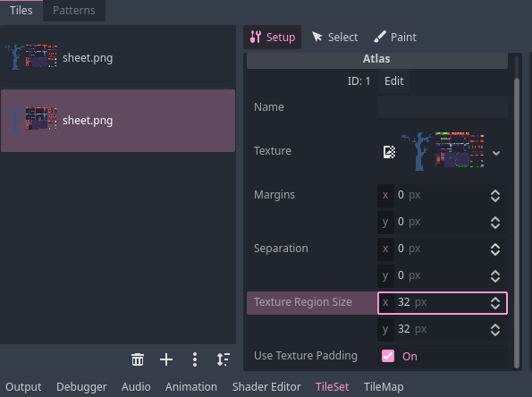Open the sort sources menu icon
Screen dimensions: 532x397
(x=224, y=359)
